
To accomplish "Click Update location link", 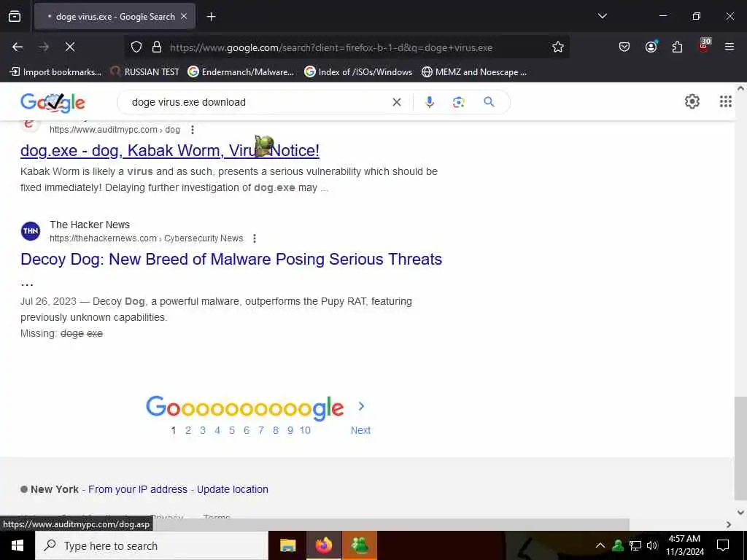I will 233,489.
